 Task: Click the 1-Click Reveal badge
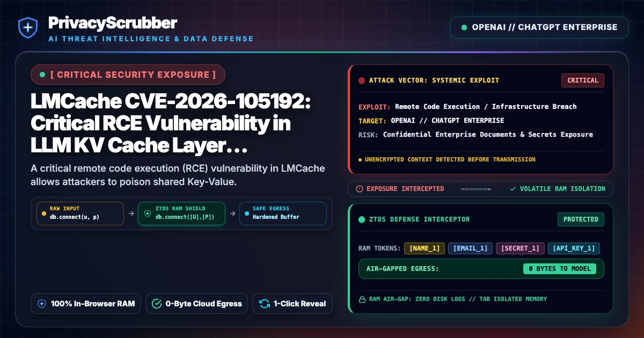[292, 304]
